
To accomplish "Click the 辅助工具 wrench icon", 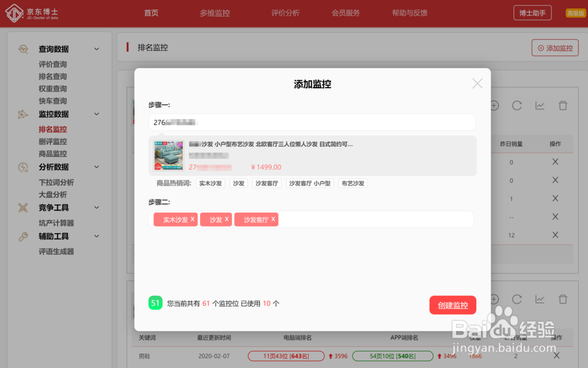I will point(24,236).
